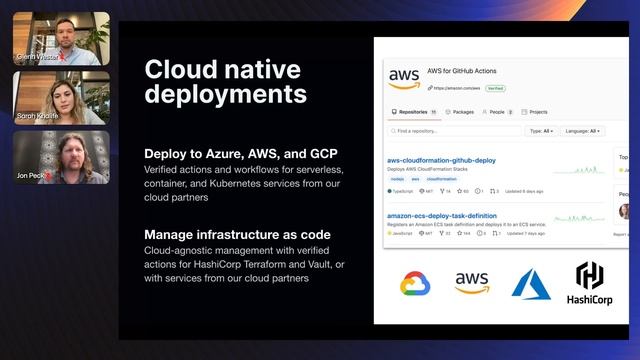This screenshot has width=640, height=360.
Task: Click the 'AWS for GitHub Actions' title
Action: [462, 71]
